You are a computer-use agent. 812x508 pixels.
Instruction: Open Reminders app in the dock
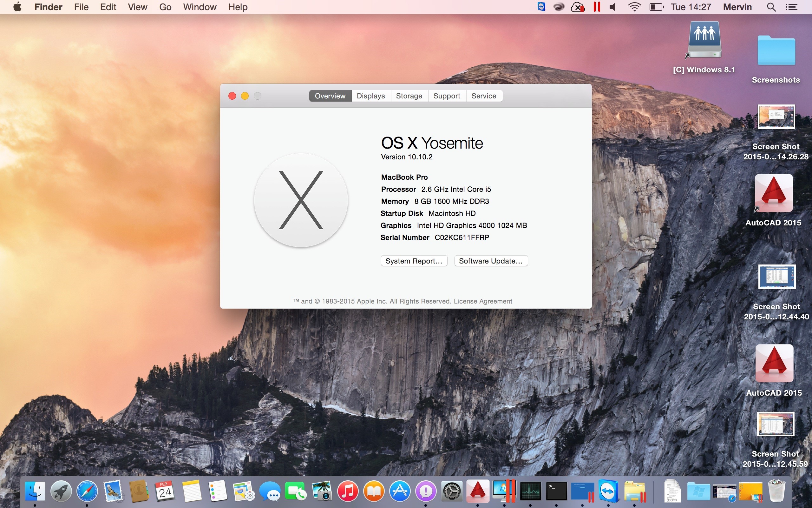click(217, 491)
